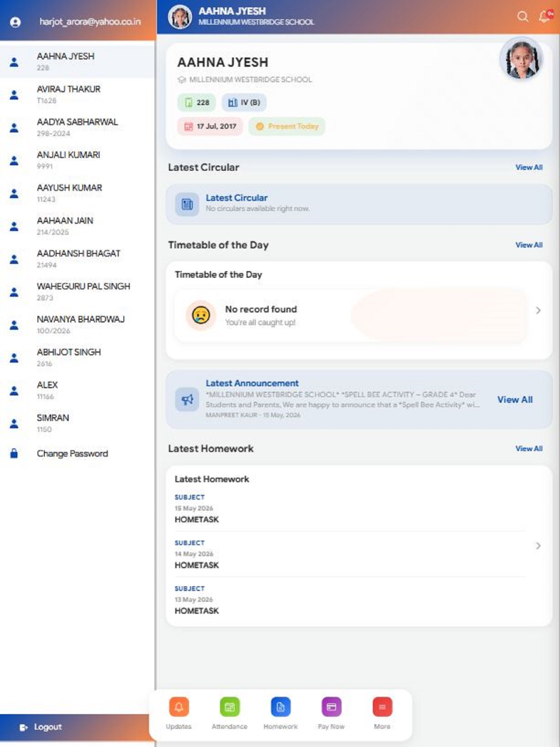
Task: Open Change Password menu item
Action: [77, 453]
